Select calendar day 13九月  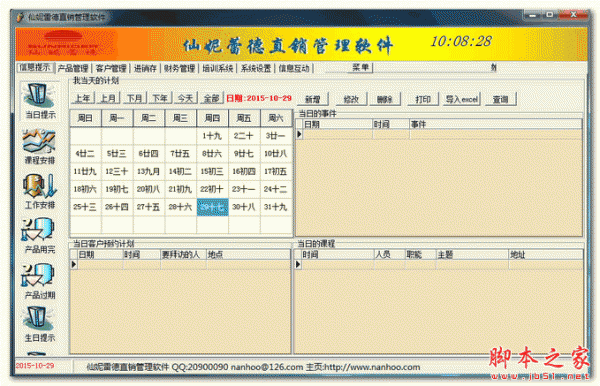149,171
